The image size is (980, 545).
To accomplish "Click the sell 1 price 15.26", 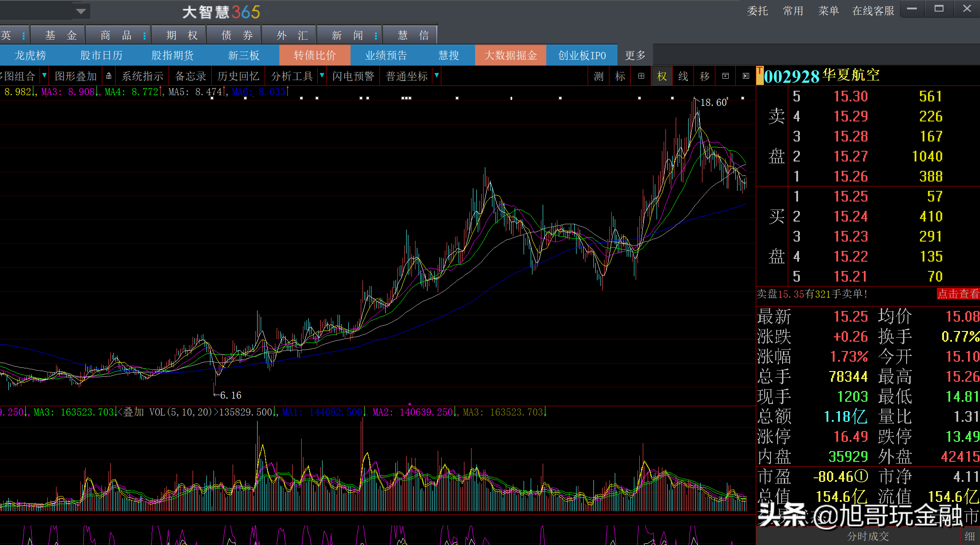I will click(x=851, y=177).
